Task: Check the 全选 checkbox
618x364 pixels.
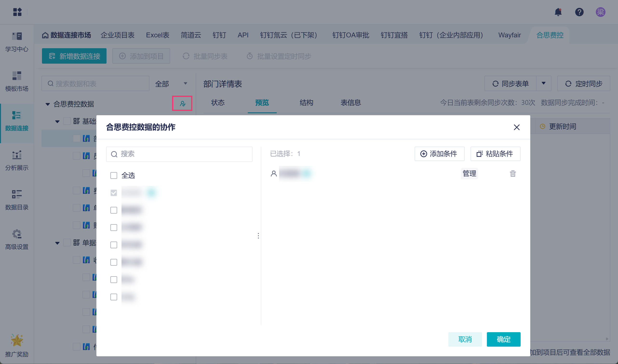Action: pyautogui.click(x=114, y=175)
